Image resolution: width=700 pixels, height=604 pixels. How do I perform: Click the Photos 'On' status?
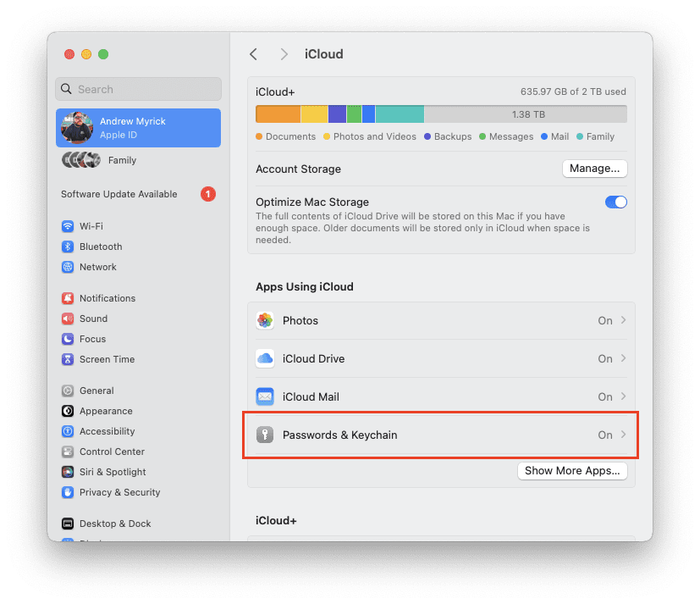tap(605, 321)
